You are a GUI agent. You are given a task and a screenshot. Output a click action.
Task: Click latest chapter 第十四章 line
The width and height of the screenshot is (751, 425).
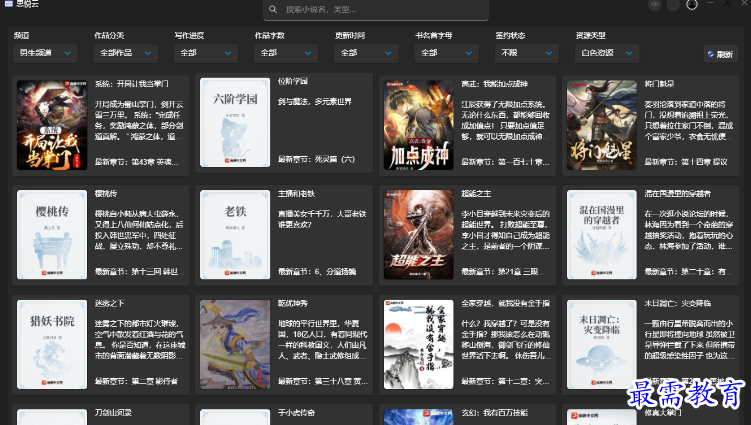[686, 162]
